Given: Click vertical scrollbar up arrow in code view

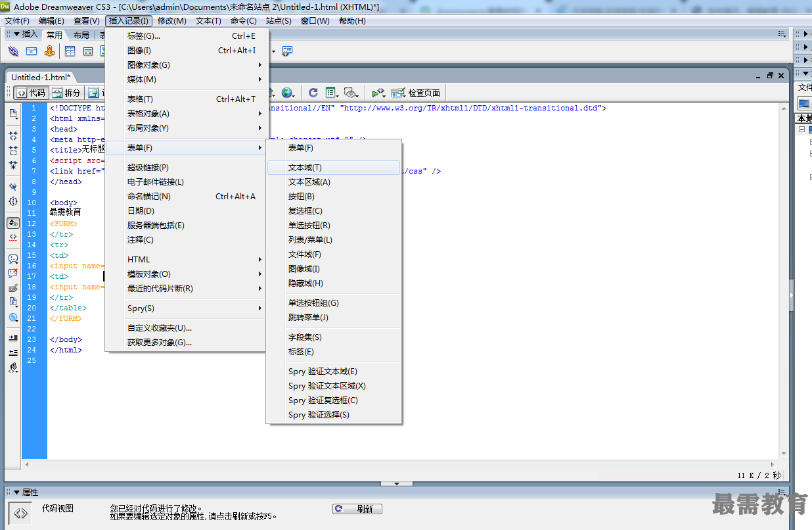Looking at the screenshot, I should pos(783,108).
